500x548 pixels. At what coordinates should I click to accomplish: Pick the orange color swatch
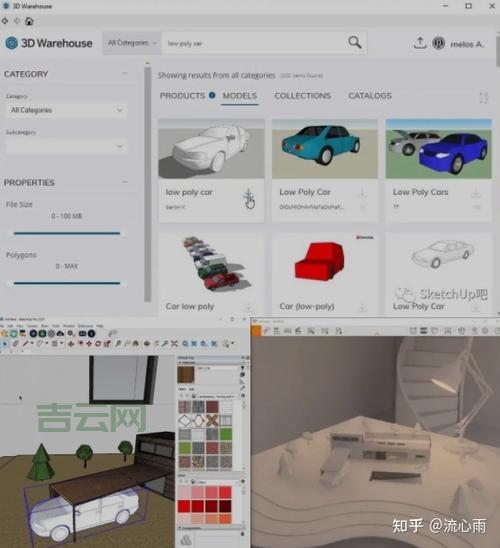(225, 519)
